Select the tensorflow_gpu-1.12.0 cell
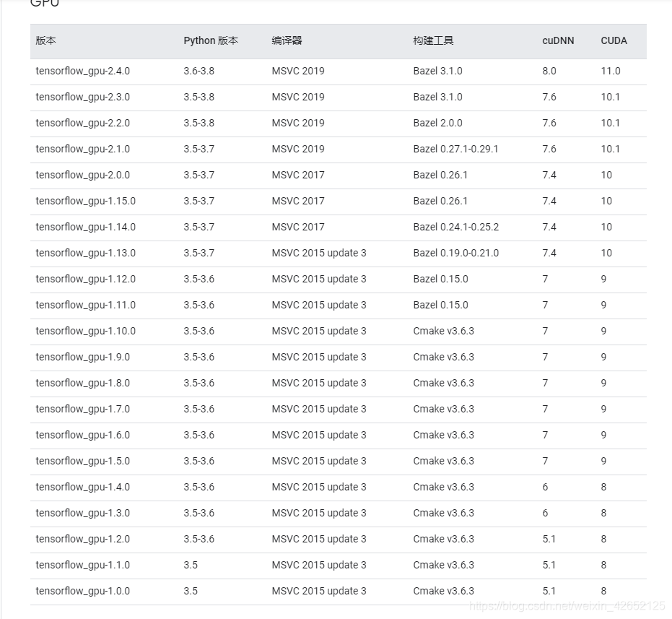Image resolution: width=672 pixels, height=619 pixels. point(86,280)
